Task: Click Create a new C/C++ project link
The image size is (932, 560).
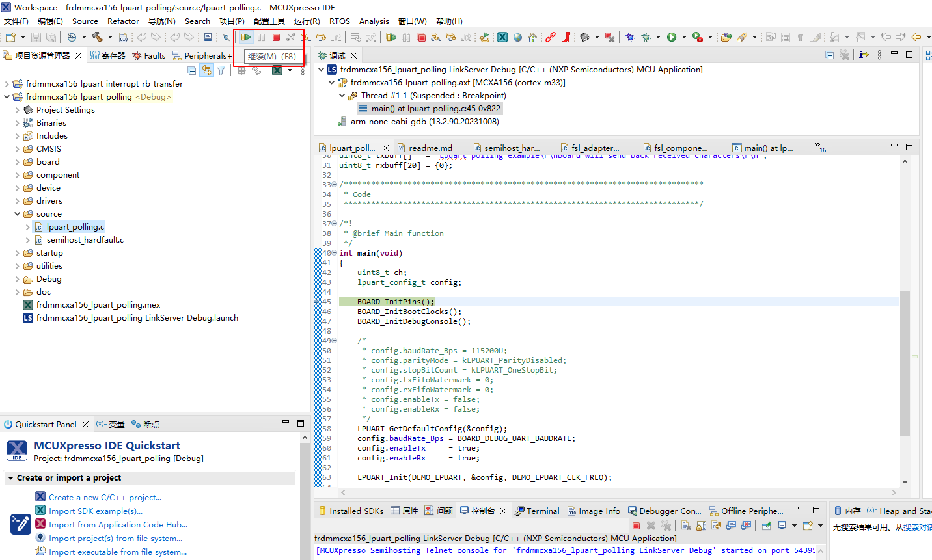Action: (105, 498)
